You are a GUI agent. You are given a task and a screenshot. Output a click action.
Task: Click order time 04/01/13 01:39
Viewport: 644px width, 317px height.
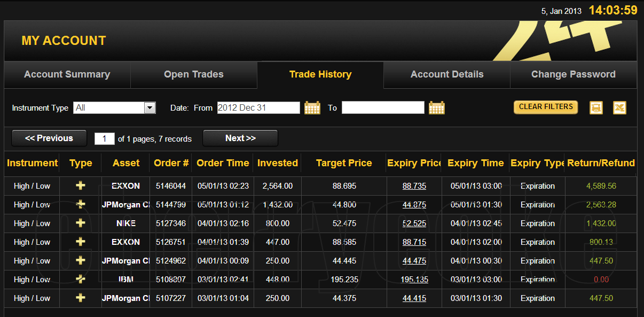pyautogui.click(x=223, y=242)
